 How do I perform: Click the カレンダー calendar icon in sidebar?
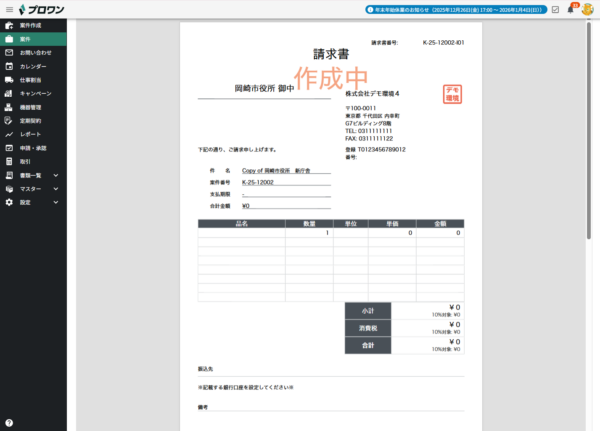(x=8, y=66)
